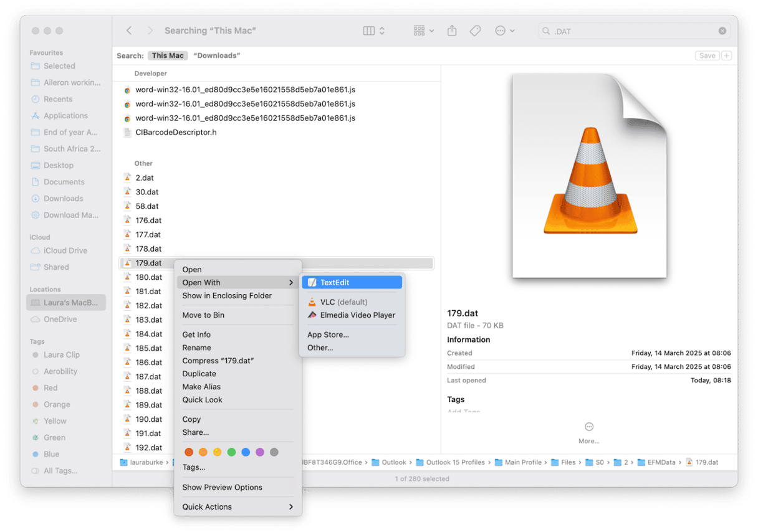
Task: Open the group-by options dropdown
Action: click(424, 31)
